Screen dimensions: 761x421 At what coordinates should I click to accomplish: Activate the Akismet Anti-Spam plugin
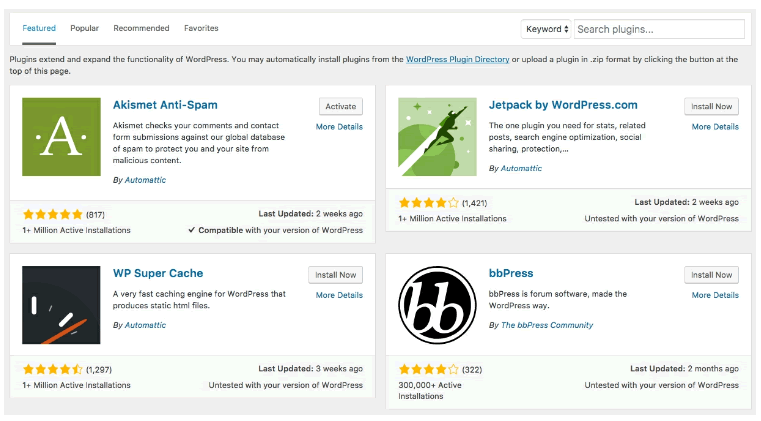tap(341, 106)
